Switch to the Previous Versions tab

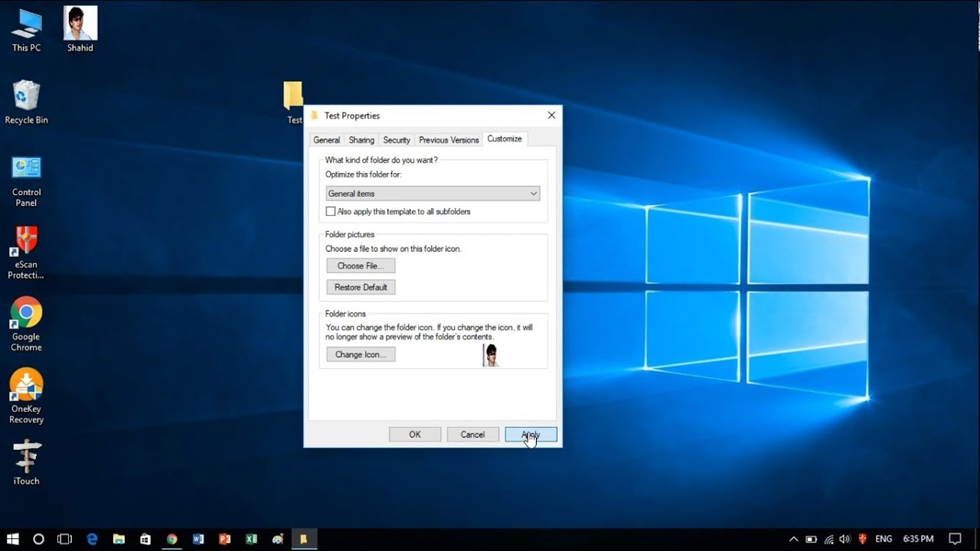click(448, 139)
